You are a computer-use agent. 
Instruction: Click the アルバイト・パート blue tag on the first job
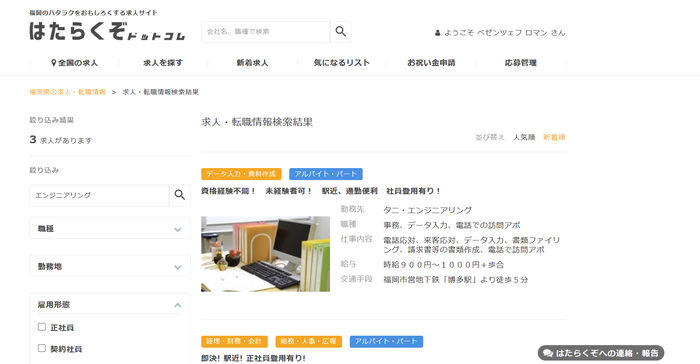coord(325,174)
